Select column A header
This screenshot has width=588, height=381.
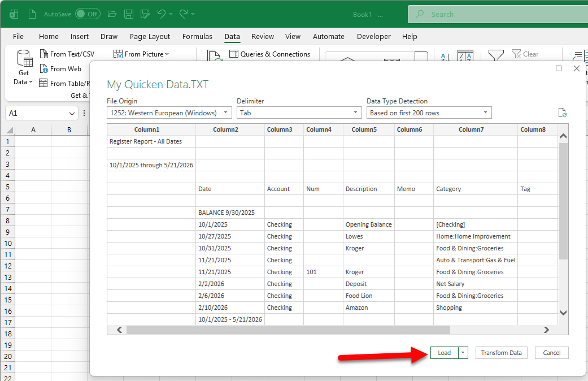[33, 130]
